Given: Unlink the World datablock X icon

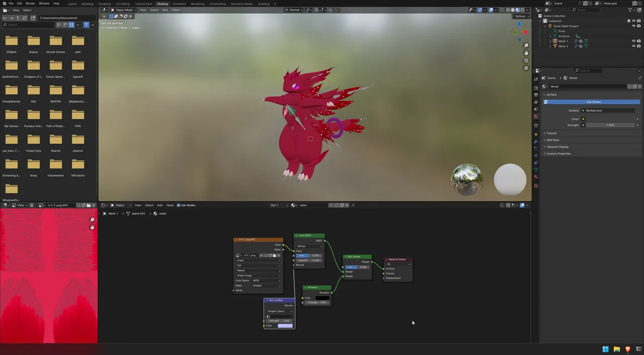Looking at the screenshot, I should click(639, 87).
